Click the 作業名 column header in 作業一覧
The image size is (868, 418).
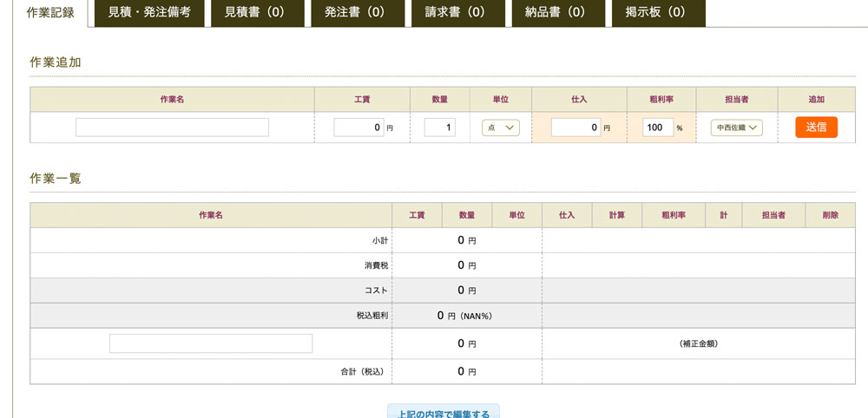point(211,215)
